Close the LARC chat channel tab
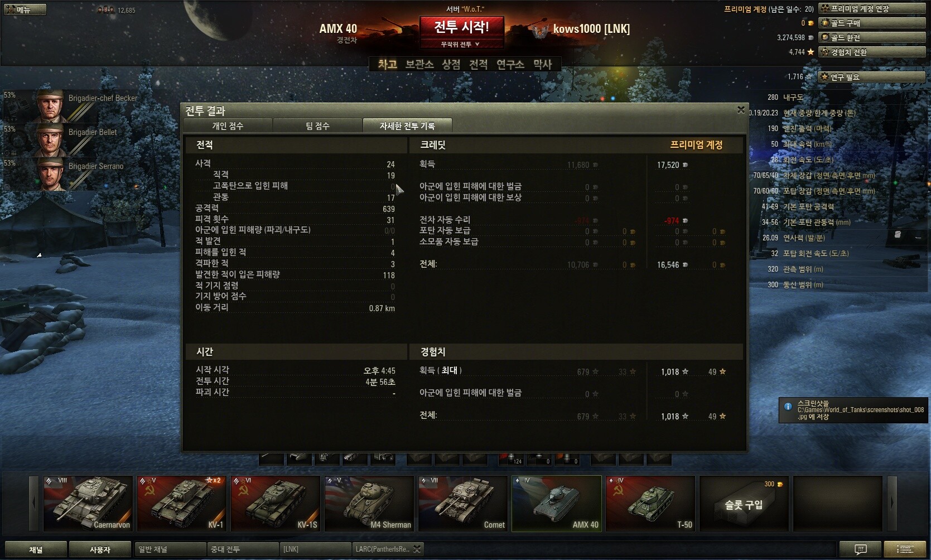This screenshot has width=931, height=560. click(x=417, y=549)
